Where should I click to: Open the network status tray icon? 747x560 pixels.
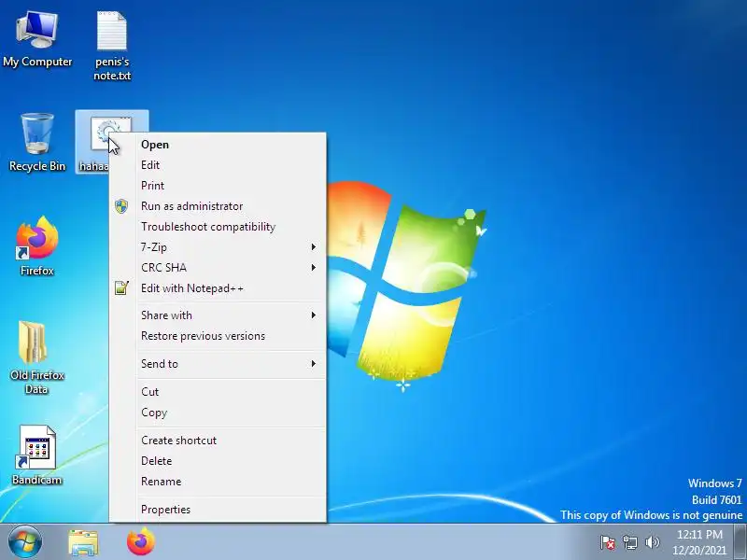coord(629,542)
